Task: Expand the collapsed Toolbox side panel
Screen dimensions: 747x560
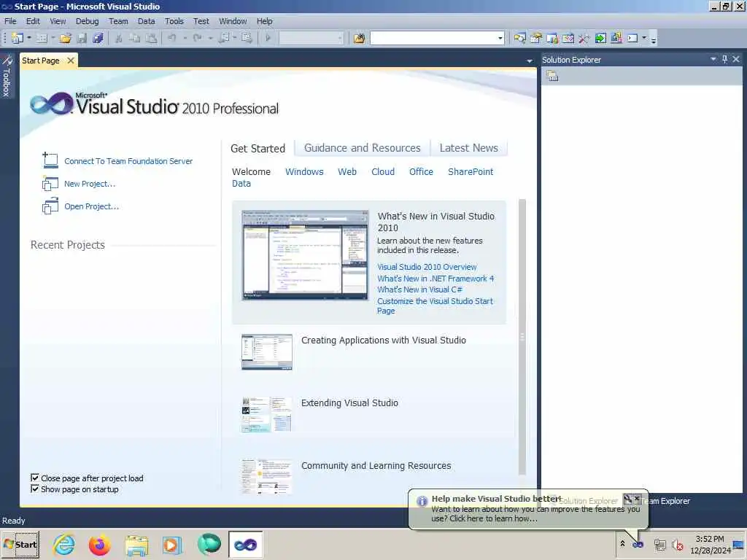Action: (x=7, y=76)
